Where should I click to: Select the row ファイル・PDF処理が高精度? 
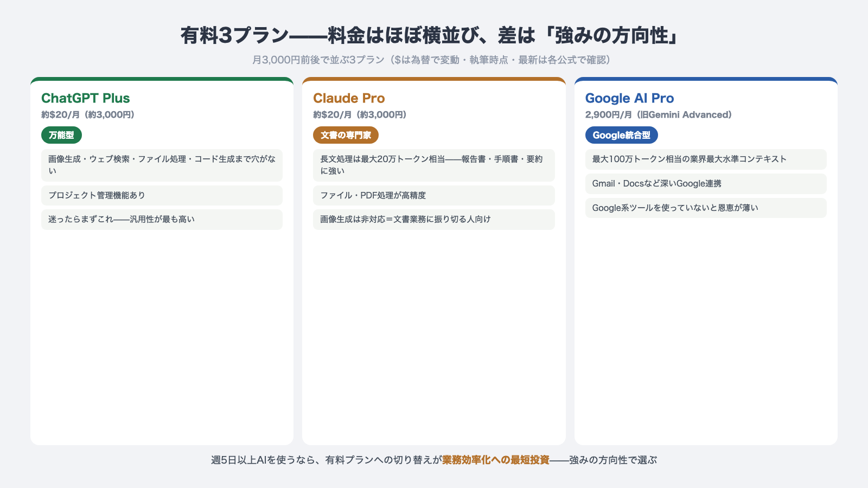pos(434,195)
